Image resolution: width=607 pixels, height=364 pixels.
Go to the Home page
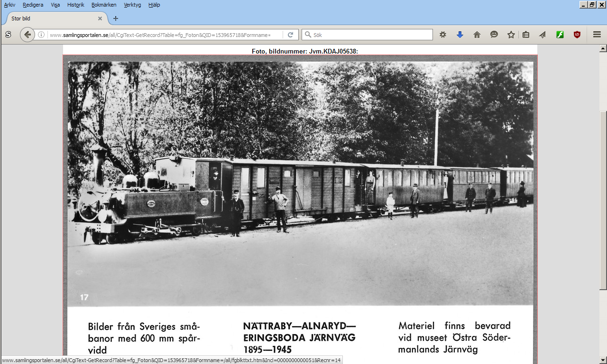click(477, 35)
